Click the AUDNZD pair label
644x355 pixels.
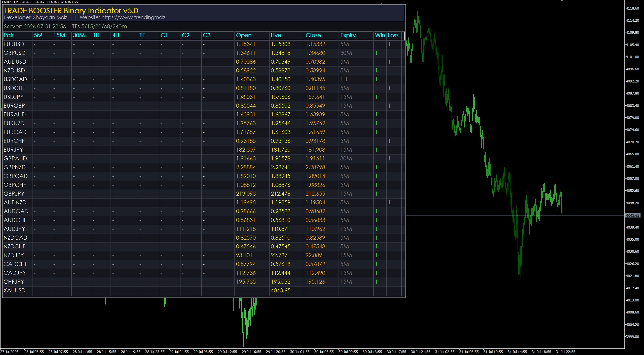click(15, 202)
